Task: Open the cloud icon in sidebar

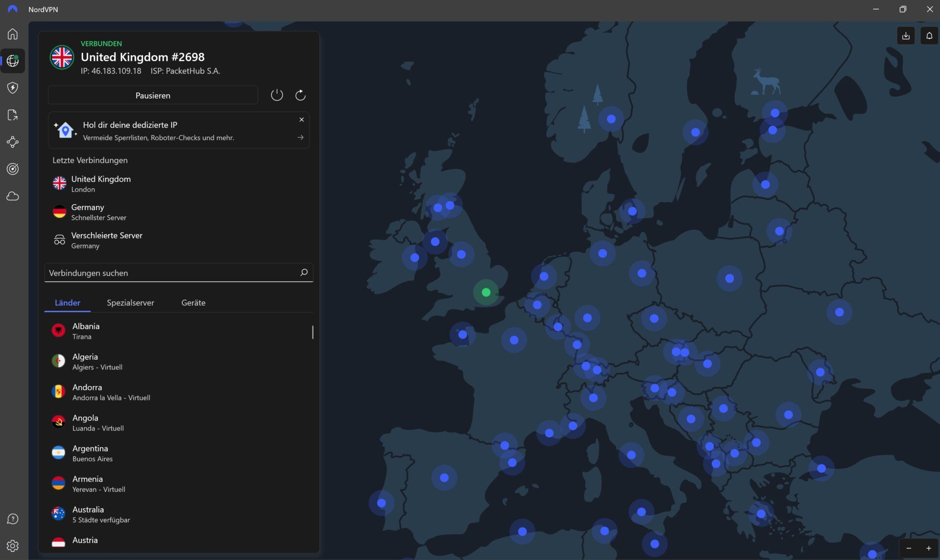Action: coord(13,196)
